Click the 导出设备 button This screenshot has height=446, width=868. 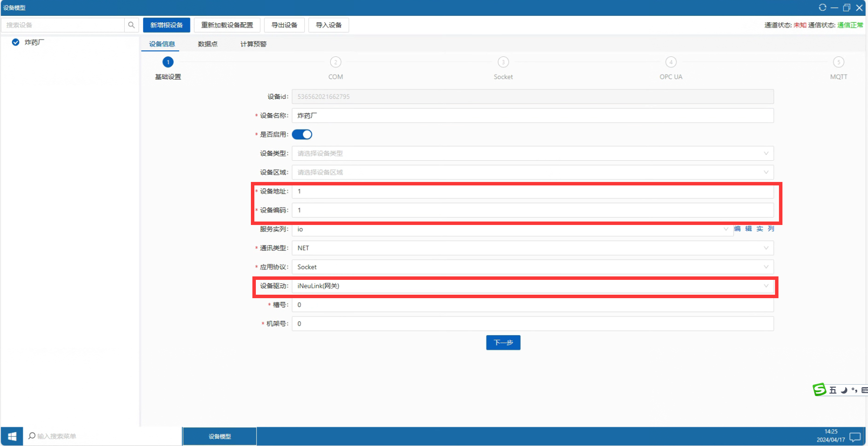(285, 25)
